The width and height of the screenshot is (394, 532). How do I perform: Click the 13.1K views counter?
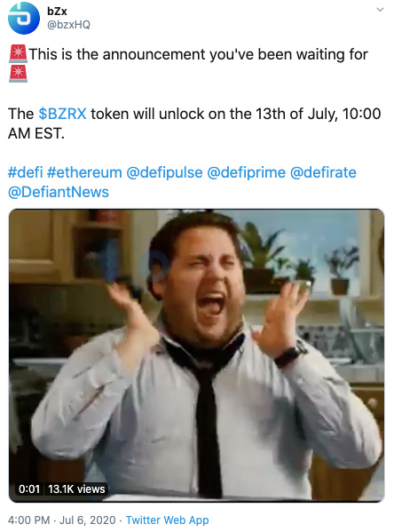[76, 488]
